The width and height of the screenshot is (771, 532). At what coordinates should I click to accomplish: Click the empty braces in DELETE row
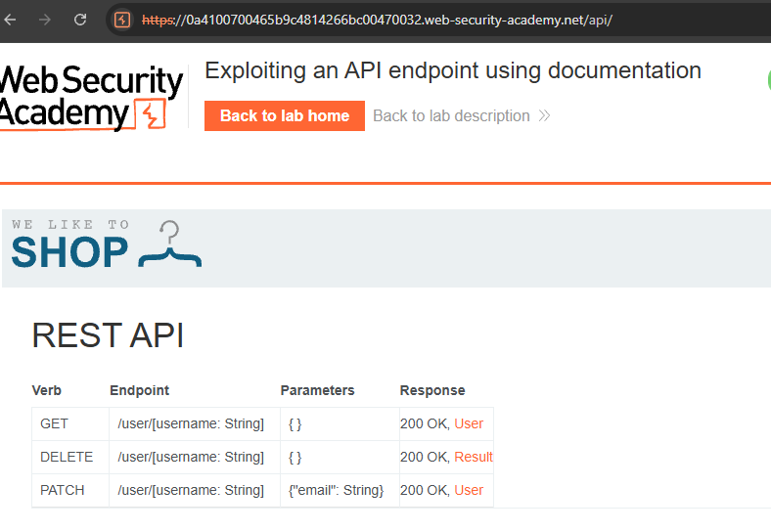(295, 458)
